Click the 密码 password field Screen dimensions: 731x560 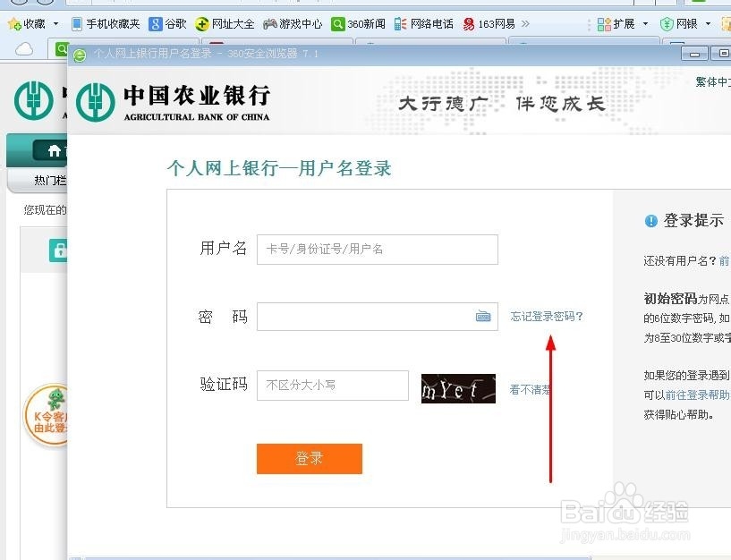pyautogui.click(x=378, y=317)
